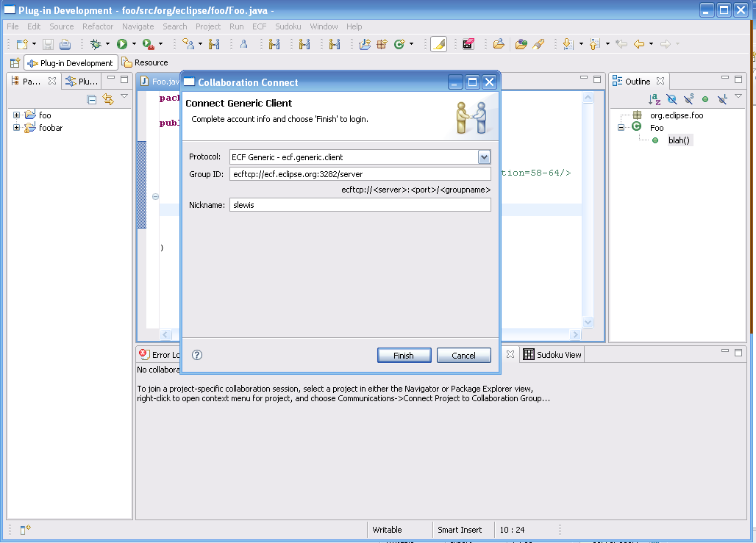Click the External Tools run icon
The width and height of the screenshot is (756, 543).
pyautogui.click(x=148, y=44)
